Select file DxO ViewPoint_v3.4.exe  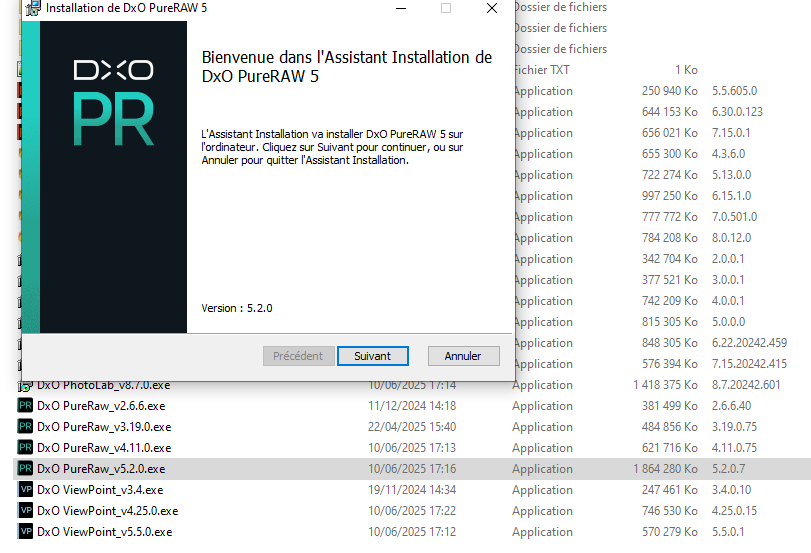click(100, 490)
